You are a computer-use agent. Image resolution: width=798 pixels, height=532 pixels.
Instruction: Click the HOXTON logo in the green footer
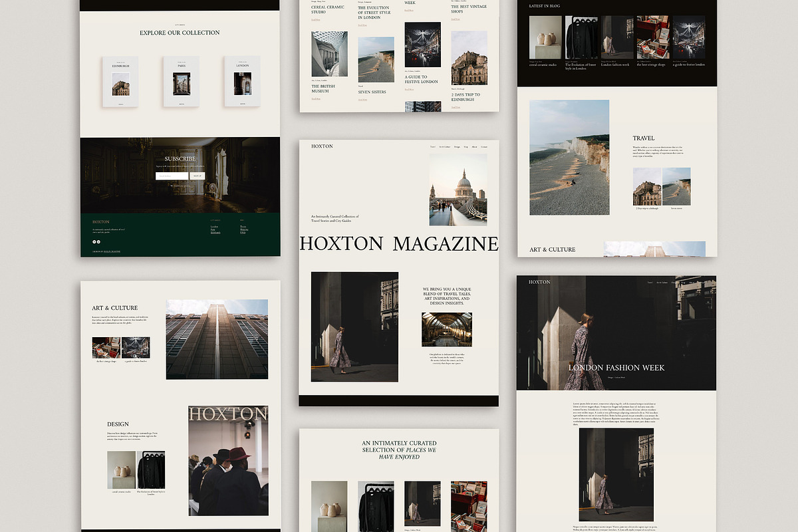(x=101, y=222)
